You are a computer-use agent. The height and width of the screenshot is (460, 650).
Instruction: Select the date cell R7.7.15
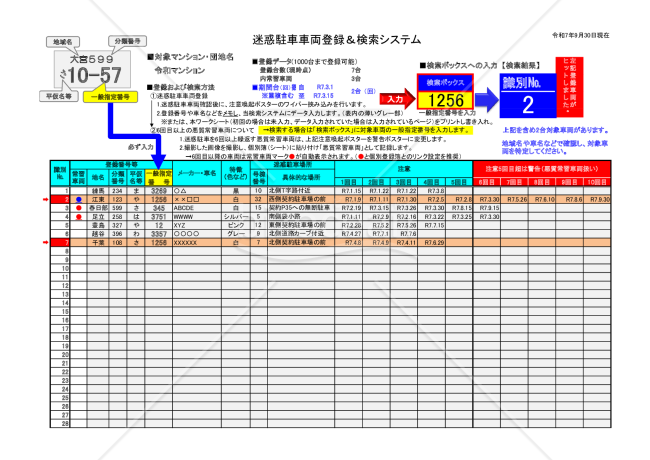(x=432, y=225)
